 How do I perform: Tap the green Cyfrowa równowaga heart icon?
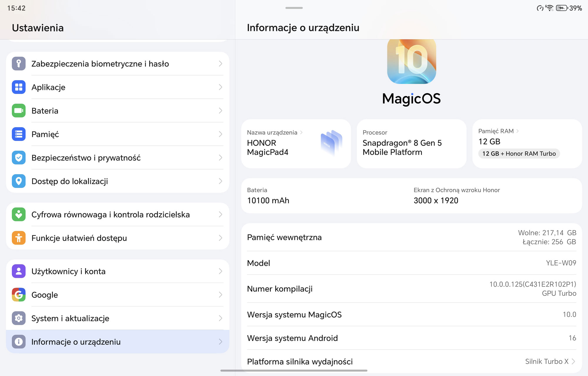(19, 214)
